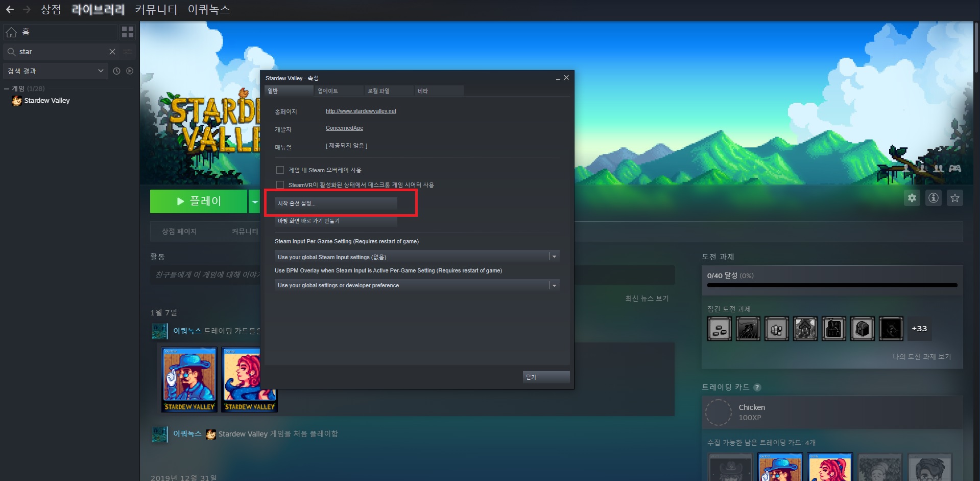Click the green 플레이 button
This screenshot has width=980, height=481.
pos(199,201)
